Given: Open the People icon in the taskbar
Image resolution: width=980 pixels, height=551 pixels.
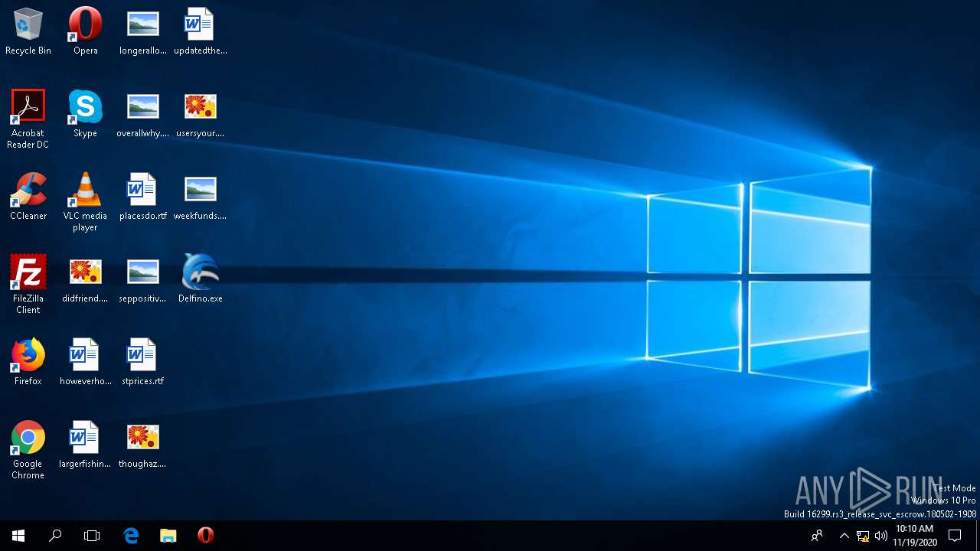Looking at the screenshot, I should coord(818,536).
